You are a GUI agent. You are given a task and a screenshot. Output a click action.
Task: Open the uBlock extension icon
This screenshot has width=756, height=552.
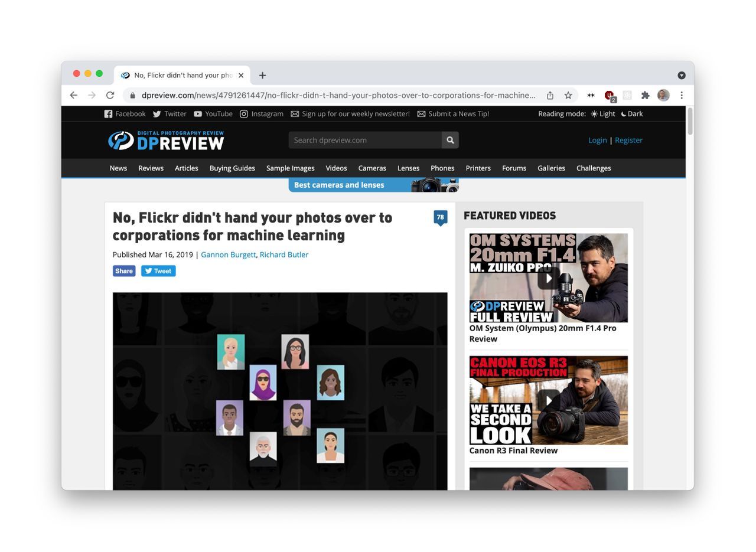coord(609,95)
